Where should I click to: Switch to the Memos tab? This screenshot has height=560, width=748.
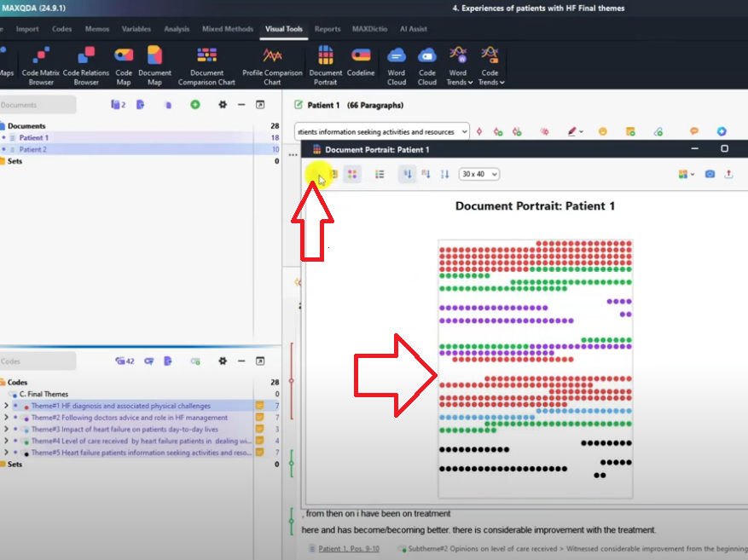(x=97, y=29)
